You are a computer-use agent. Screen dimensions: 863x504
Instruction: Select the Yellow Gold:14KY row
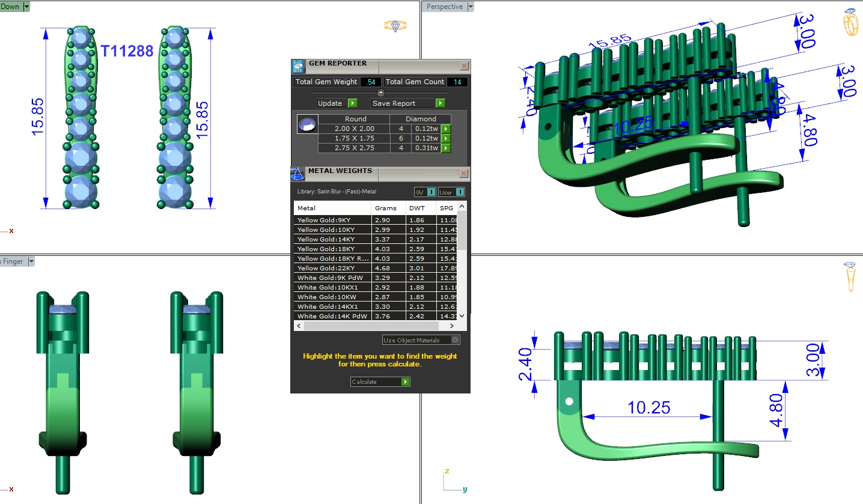(332, 239)
